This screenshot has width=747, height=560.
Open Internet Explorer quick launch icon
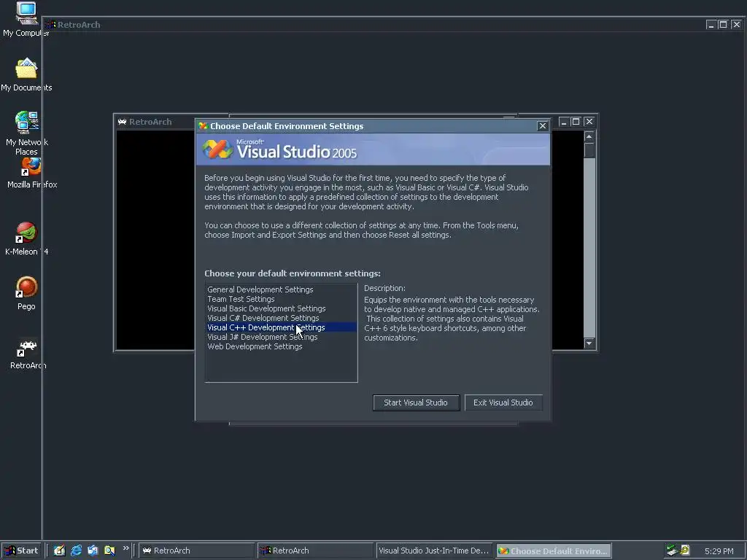pos(76,551)
